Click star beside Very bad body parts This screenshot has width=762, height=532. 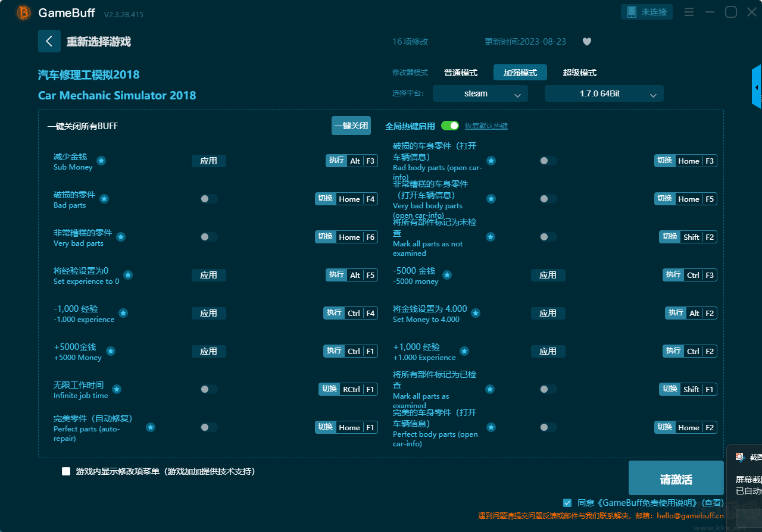(491, 199)
